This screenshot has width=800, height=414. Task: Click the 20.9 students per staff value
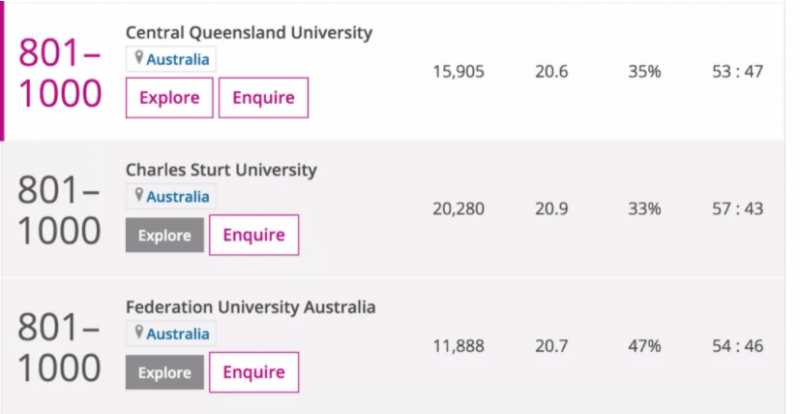[552, 209]
